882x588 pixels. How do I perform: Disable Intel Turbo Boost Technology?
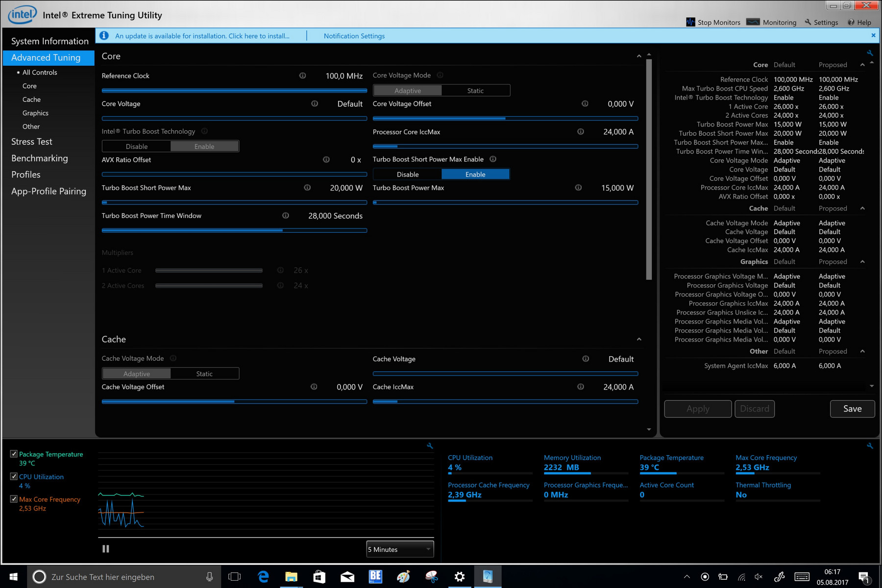(x=137, y=147)
